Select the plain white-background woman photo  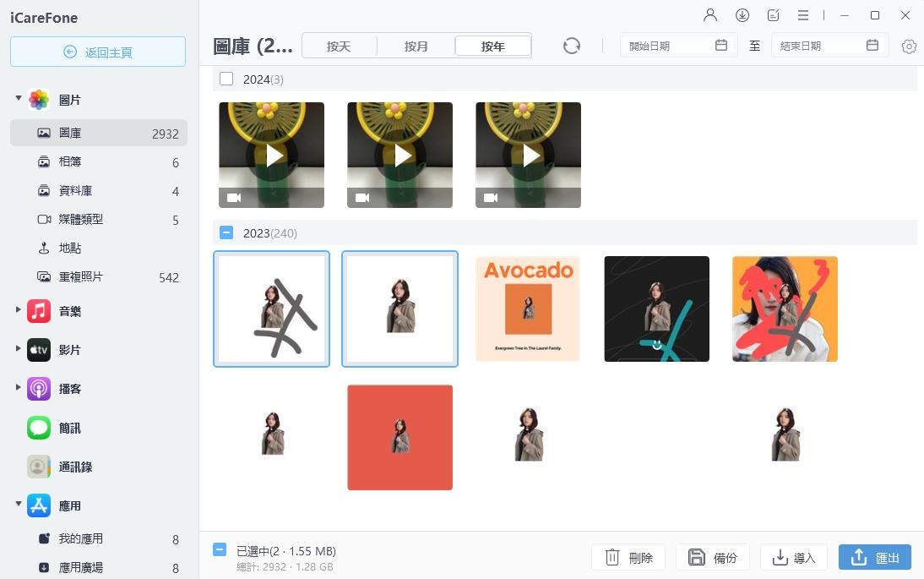point(400,309)
